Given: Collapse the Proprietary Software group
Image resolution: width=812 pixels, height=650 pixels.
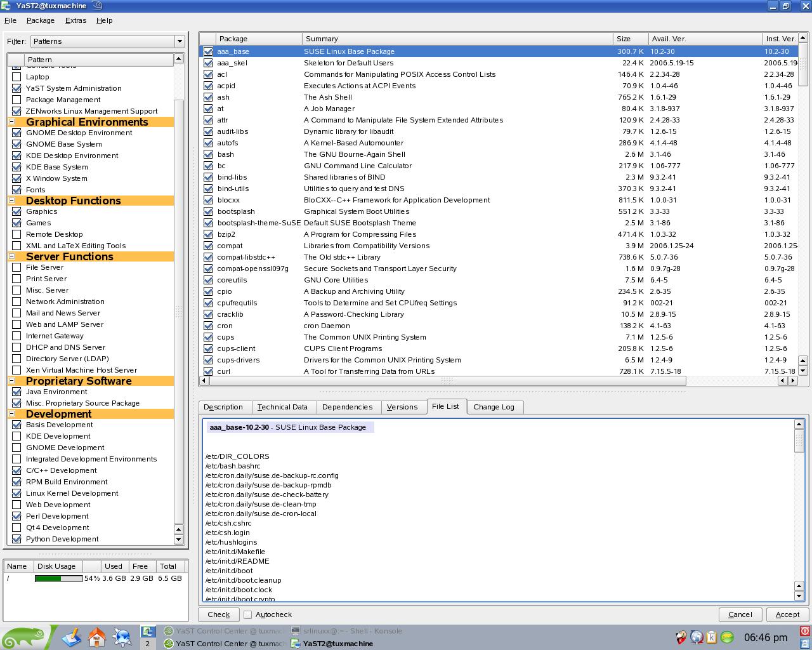Looking at the screenshot, I should point(12,381).
